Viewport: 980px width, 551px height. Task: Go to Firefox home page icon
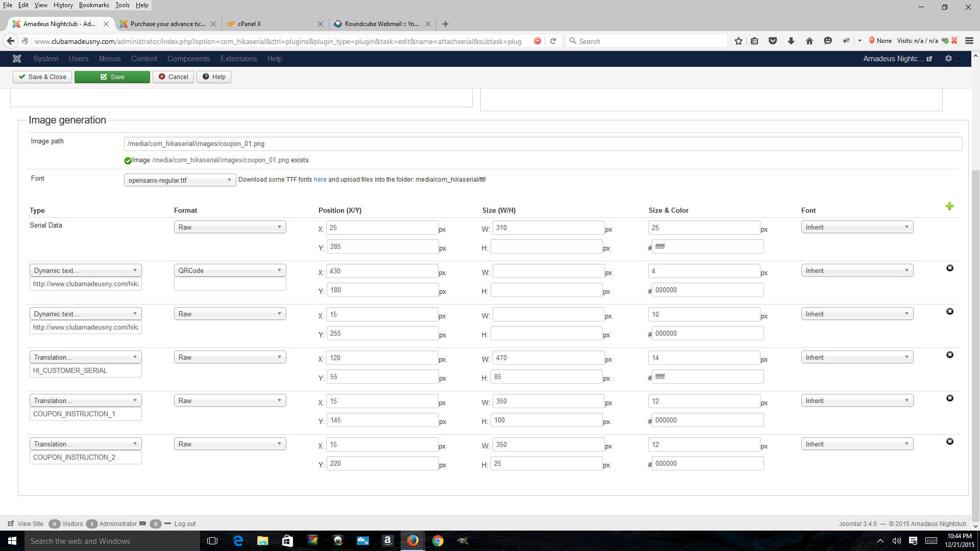point(809,41)
